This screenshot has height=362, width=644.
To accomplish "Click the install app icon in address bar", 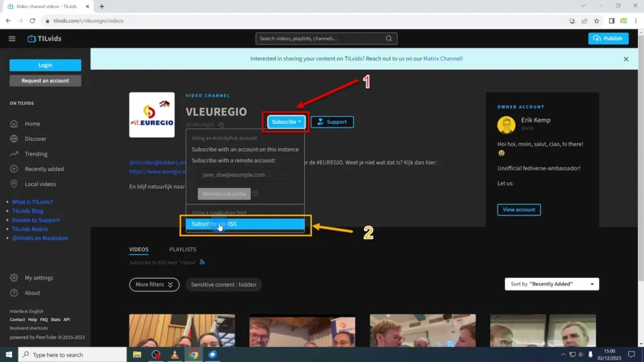I will click(x=572, y=21).
